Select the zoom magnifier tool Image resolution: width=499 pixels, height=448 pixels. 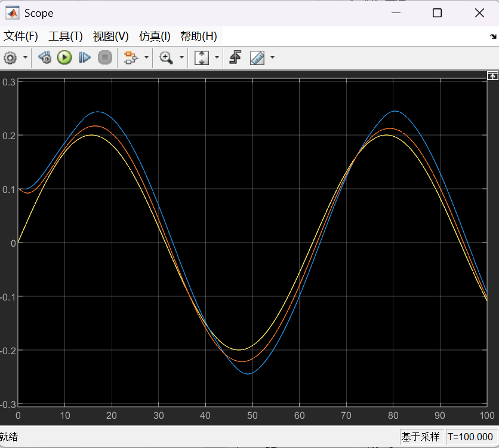[x=166, y=58]
